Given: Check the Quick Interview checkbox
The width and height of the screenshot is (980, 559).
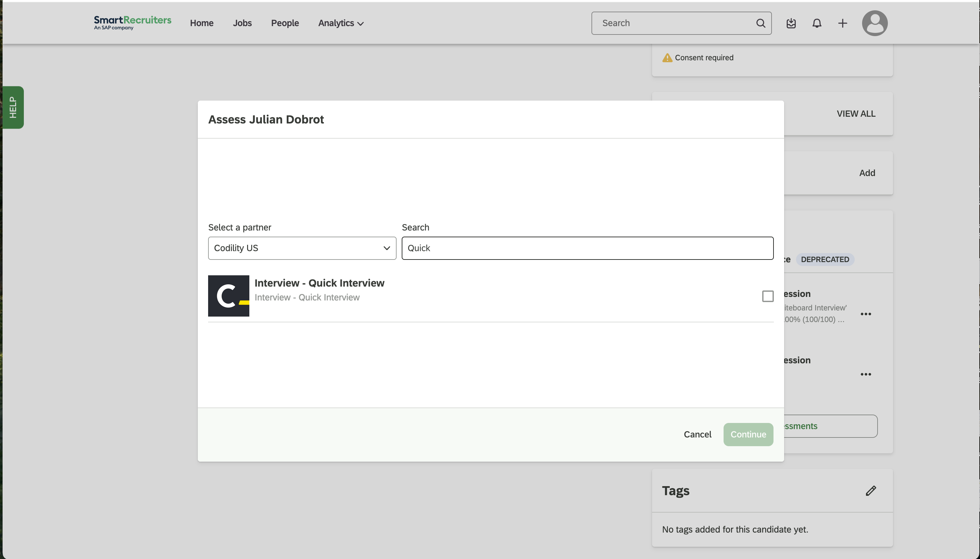Looking at the screenshot, I should (767, 296).
